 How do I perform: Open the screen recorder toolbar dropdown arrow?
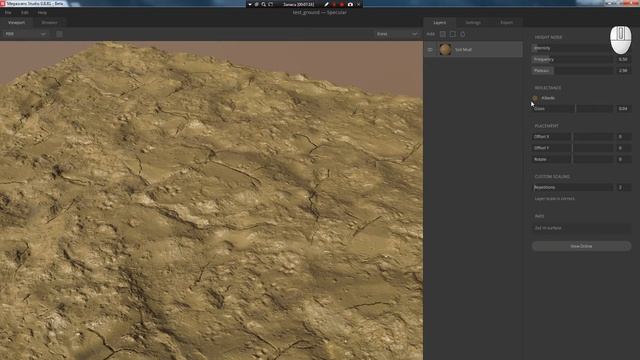(250, 4)
